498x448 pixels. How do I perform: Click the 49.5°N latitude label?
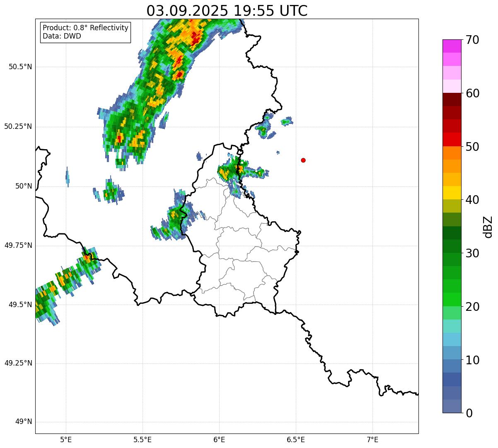pos(20,305)
